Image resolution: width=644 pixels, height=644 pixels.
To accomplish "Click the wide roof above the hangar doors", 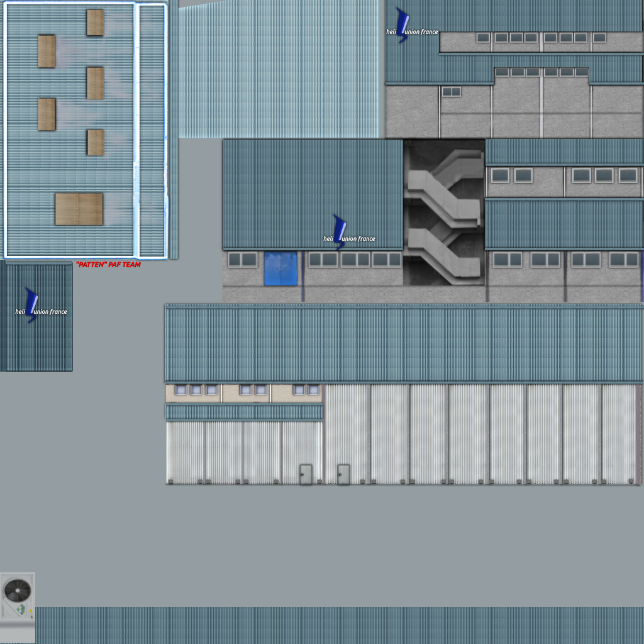I will click(x=402, y=343).
